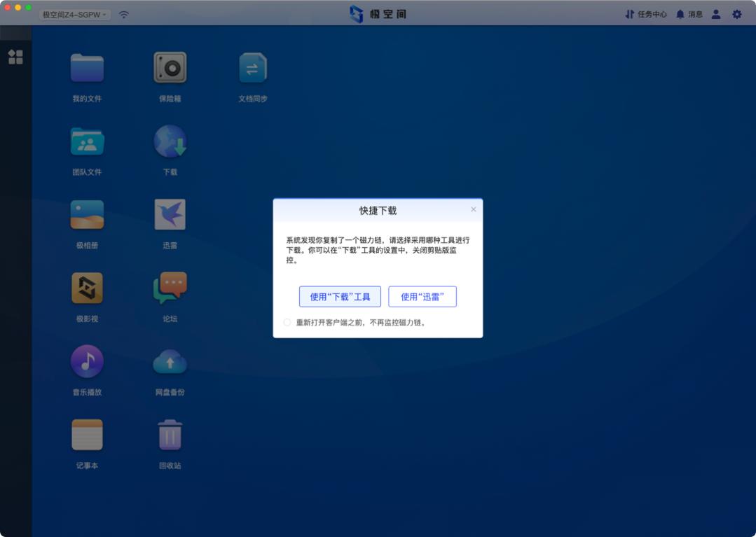Select the 重新打开客户端之前 no-monitoring radio option
The width and height of the screenshot is (756, 537).
click(287, 322)
